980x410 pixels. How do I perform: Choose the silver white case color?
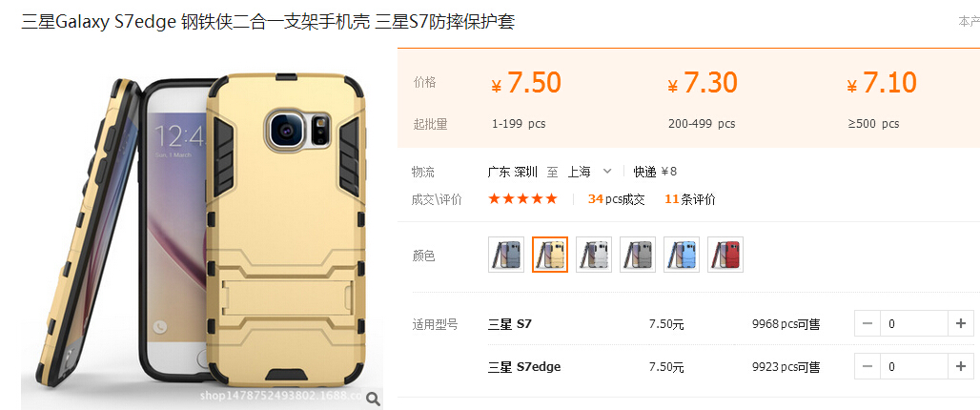(594, 255)
